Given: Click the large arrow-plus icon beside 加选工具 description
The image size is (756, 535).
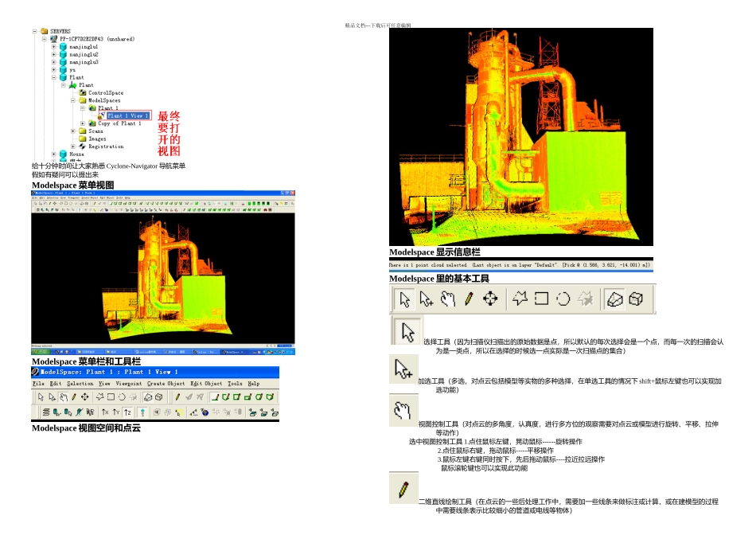Looking at the screenshot, I should click(403, 369).
